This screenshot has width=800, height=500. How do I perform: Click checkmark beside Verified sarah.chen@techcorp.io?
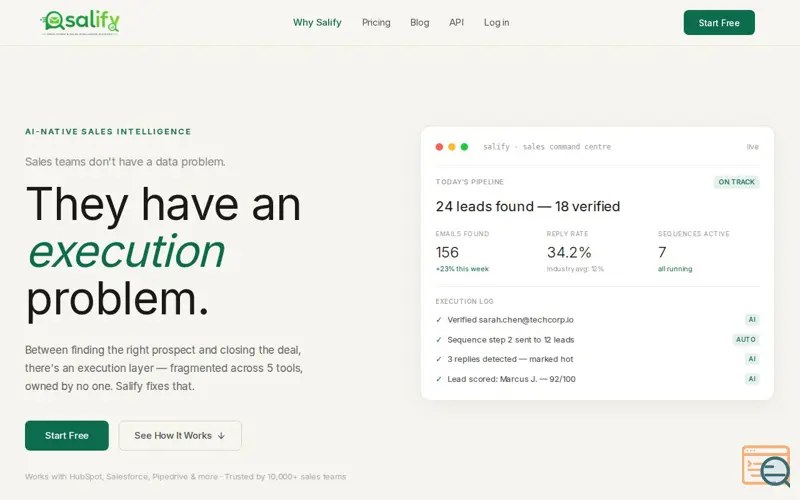pyautogui.click(x=439, y=320)
